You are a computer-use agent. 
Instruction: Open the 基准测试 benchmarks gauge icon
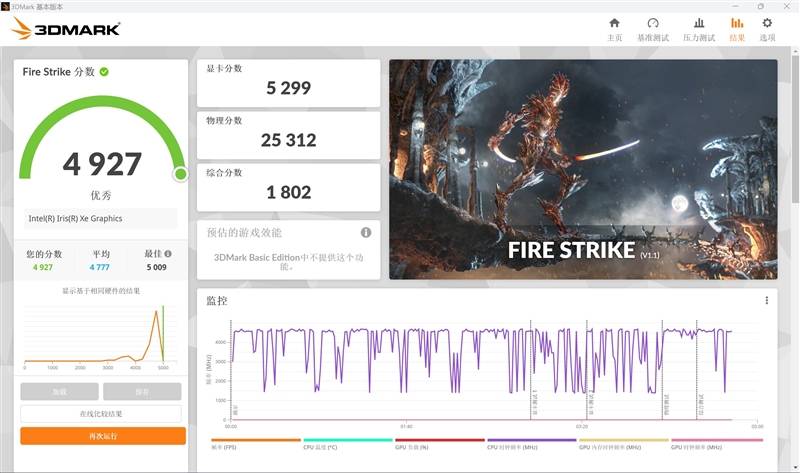point(653,23)
